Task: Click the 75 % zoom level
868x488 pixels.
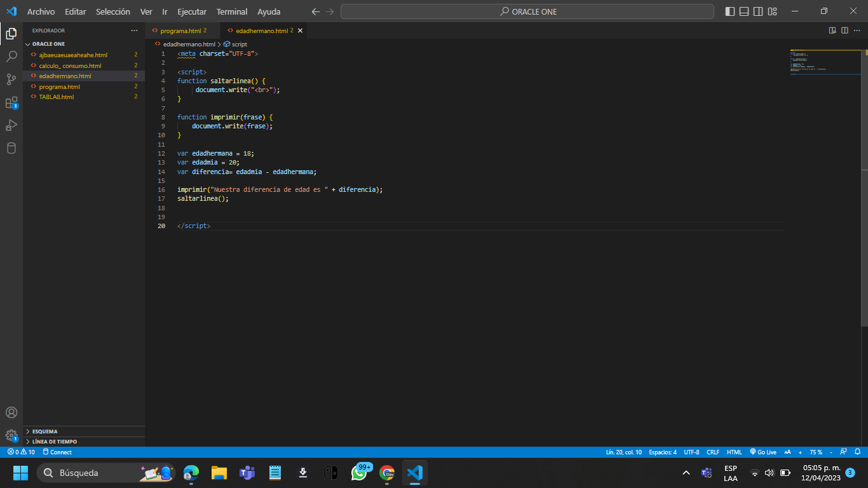Action: click(x=816, y=452)
